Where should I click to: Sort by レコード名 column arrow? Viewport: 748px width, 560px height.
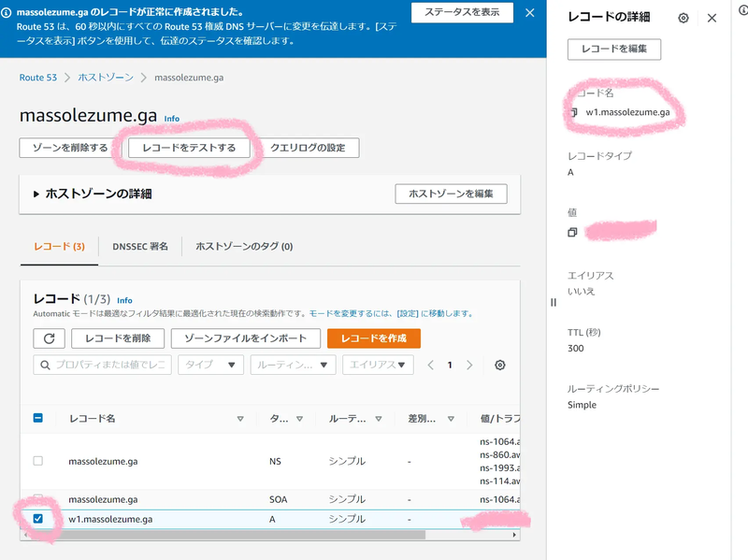[x=240, y=419]
